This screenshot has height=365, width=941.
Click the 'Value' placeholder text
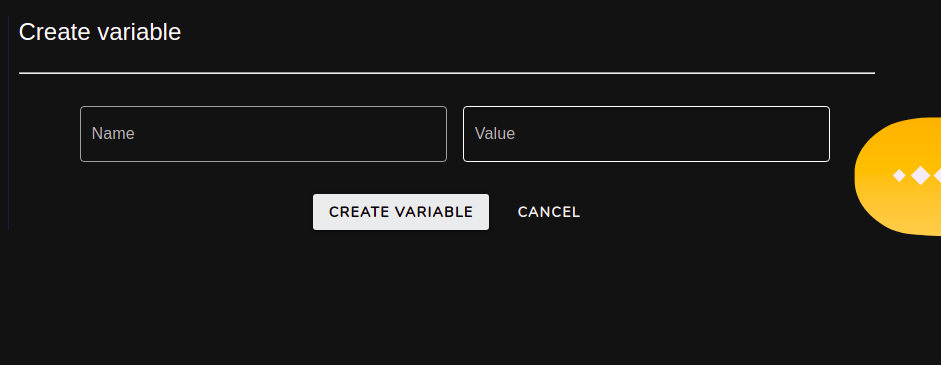click(495, 133)
